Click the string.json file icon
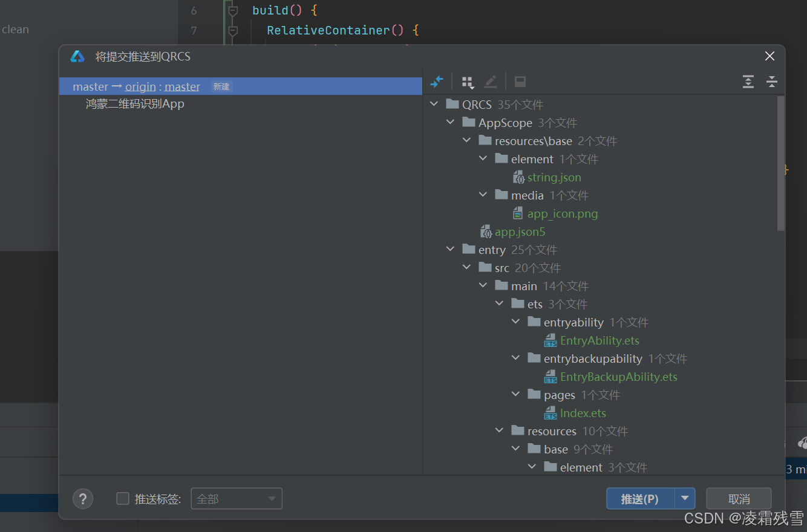The width and height of the screenshot is (807, 532). coord(518,177)
